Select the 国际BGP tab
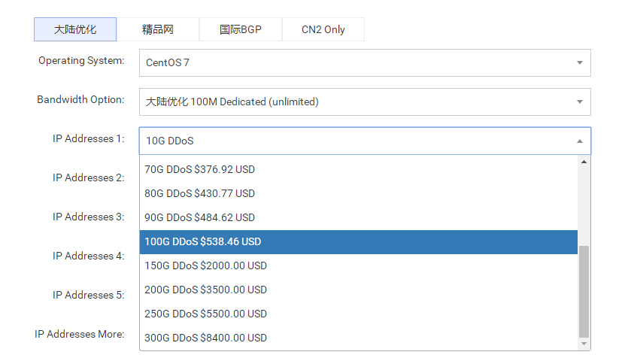 241,29
